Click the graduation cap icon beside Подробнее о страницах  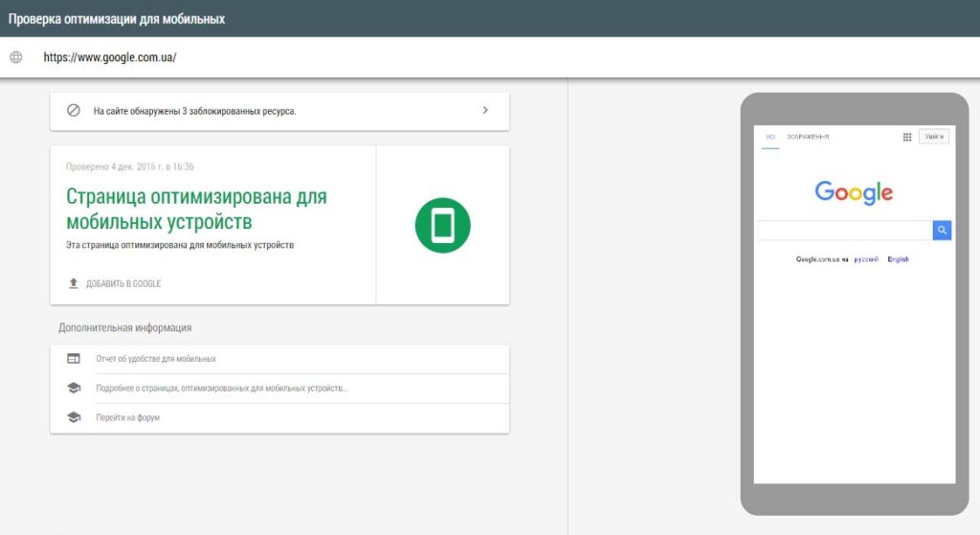[74, 389]
